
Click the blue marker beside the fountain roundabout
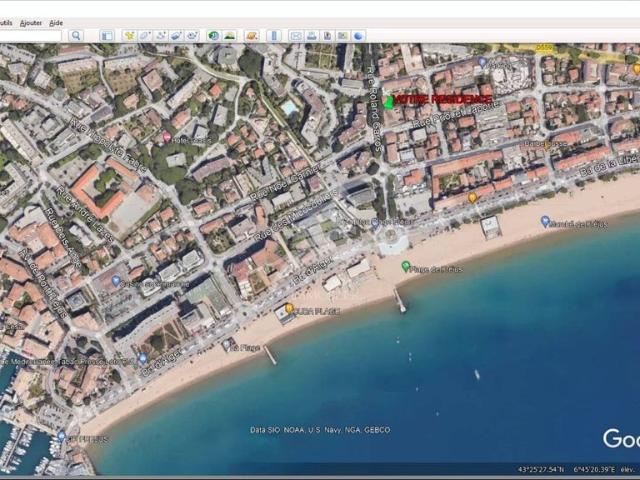[x=375, y=222]
